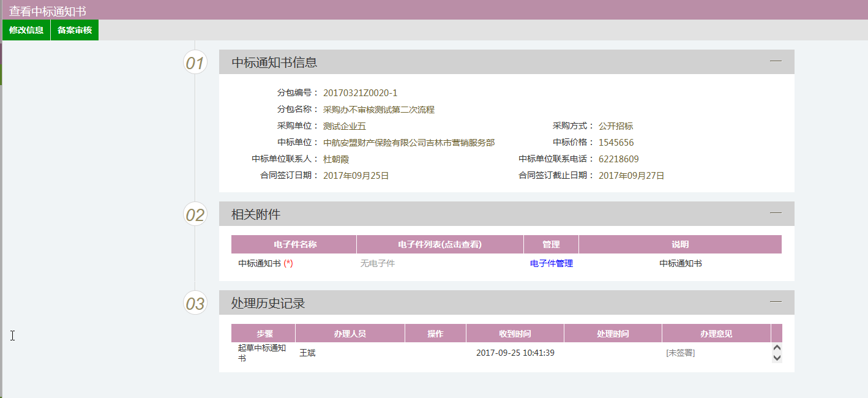Collapse the 相关附件 section
The height and width of the screenshot is (398, 868).
[x=776, y=213]
